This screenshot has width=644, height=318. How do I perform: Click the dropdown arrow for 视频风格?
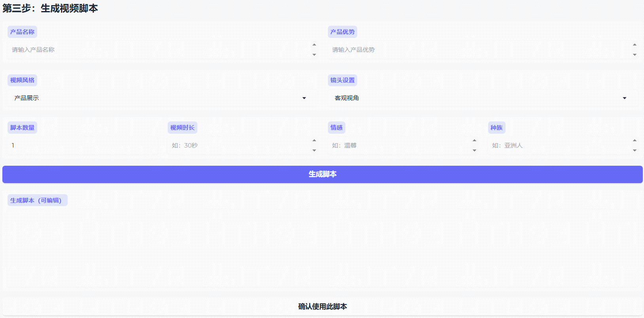[x=304, y=98]
